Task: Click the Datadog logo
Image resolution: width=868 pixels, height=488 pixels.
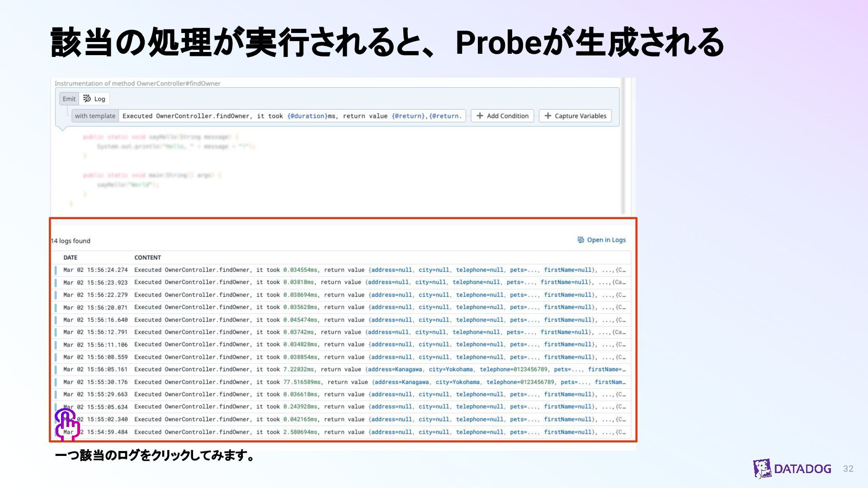Action: pos(792,469)
